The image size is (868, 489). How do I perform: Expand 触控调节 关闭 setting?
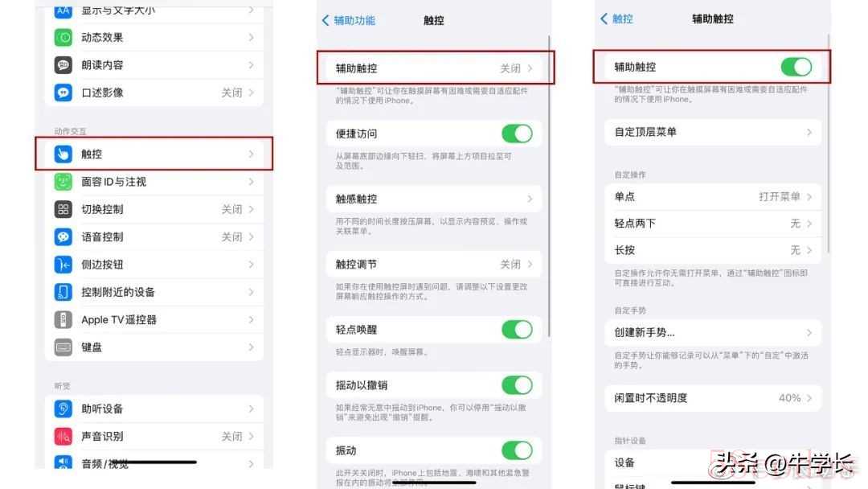433,264
